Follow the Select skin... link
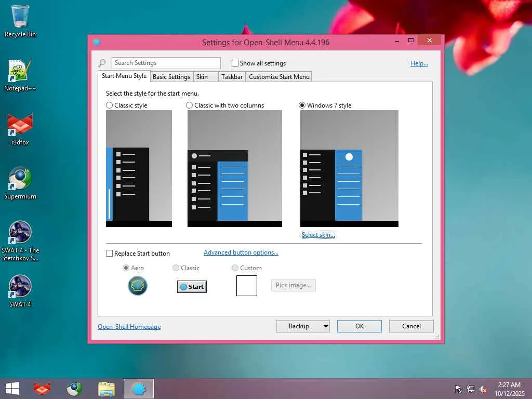532x399 pixels. point(318,235)
